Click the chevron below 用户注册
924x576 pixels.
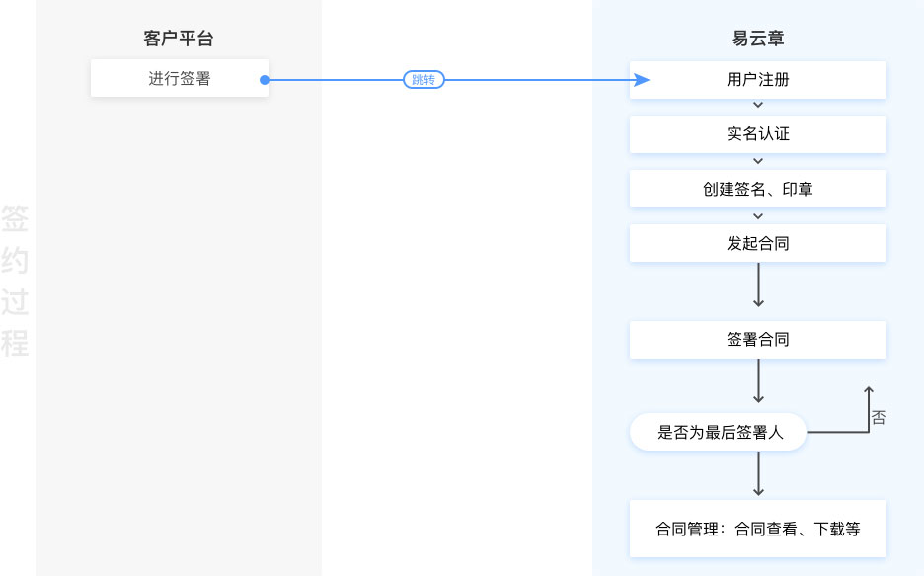tap(758, 105)
